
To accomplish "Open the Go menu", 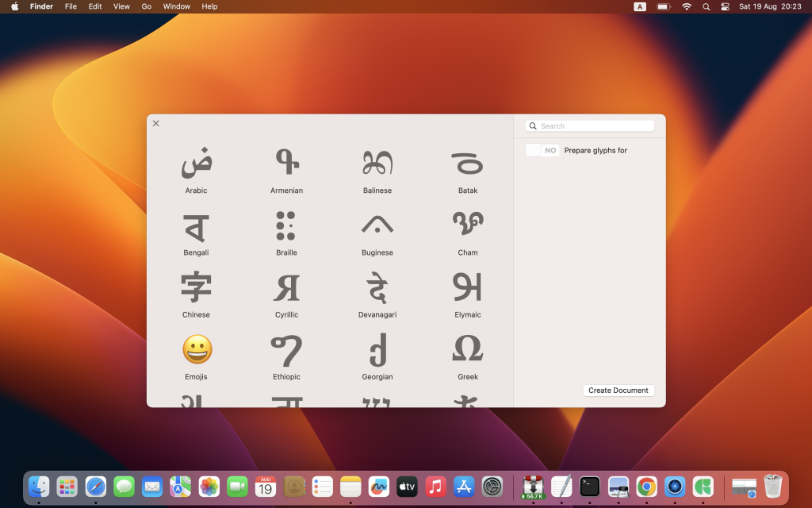I will point(147,6).
